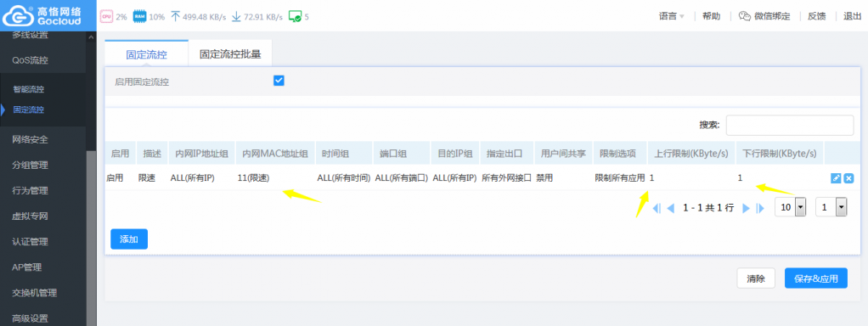Screen dimensions: 868x326
Task: Click the Gocloud logo
Action: click(42, 16)
